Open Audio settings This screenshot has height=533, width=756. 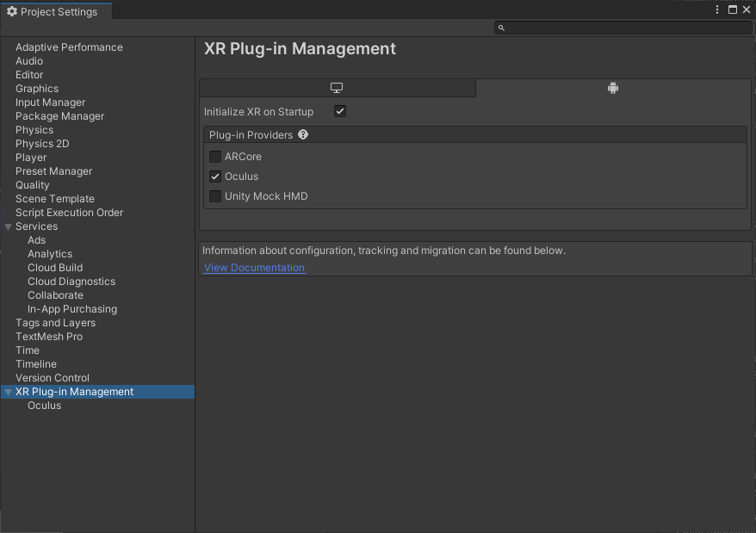pyautogui.click(x=29, y=61)
